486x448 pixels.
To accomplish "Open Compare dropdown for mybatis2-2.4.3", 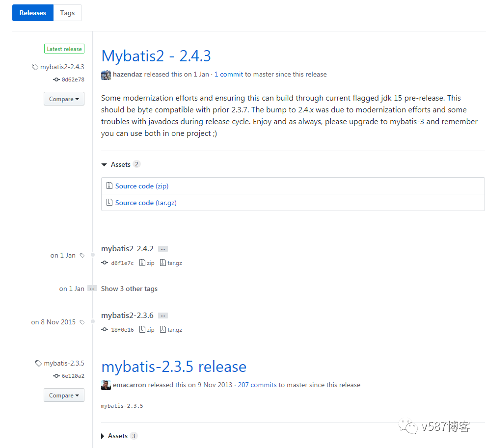I will click(x=64, y=99).
